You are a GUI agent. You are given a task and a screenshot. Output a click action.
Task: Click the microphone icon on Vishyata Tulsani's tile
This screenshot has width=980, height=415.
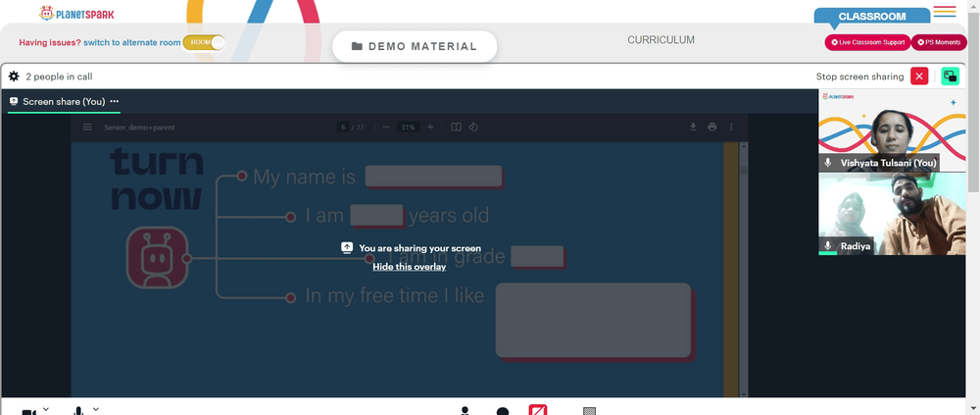coord(828,163)
